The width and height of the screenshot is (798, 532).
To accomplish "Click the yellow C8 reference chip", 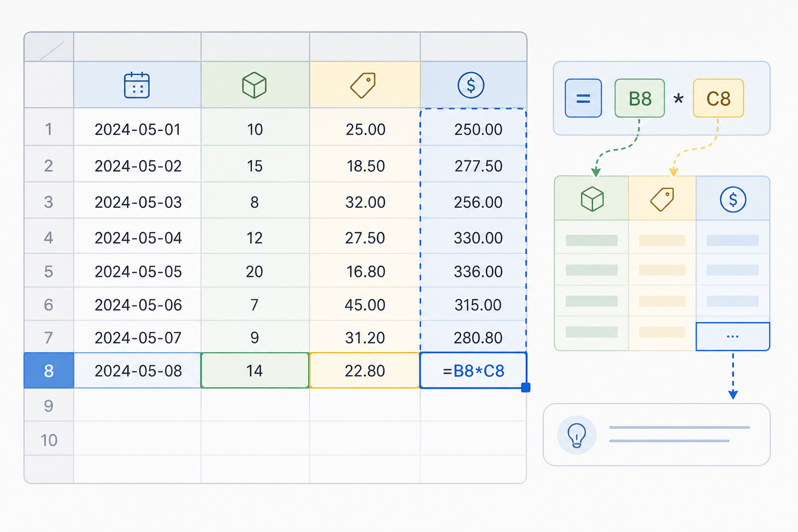I will point(719,98).
